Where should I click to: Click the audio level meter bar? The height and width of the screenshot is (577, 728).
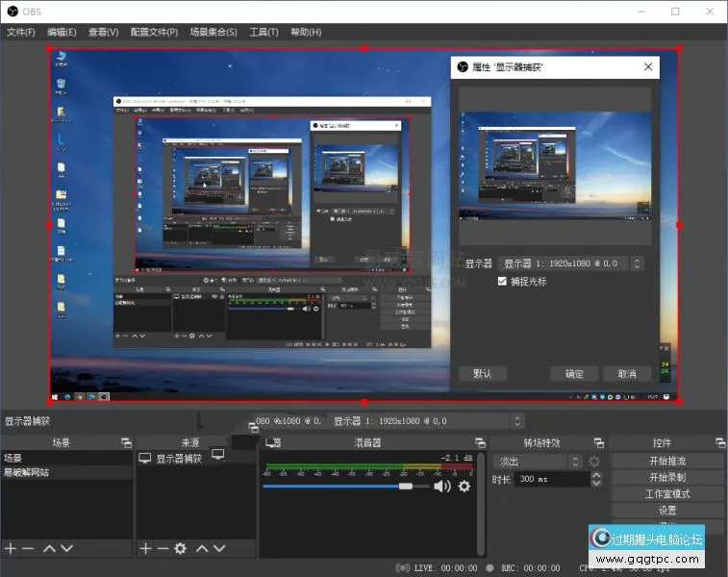point(369,465)
